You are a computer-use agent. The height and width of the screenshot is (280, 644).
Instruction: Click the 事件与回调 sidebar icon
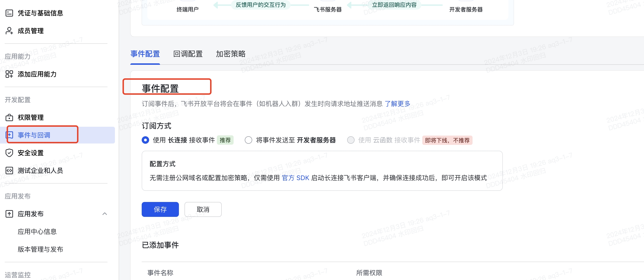coord(9,135)
